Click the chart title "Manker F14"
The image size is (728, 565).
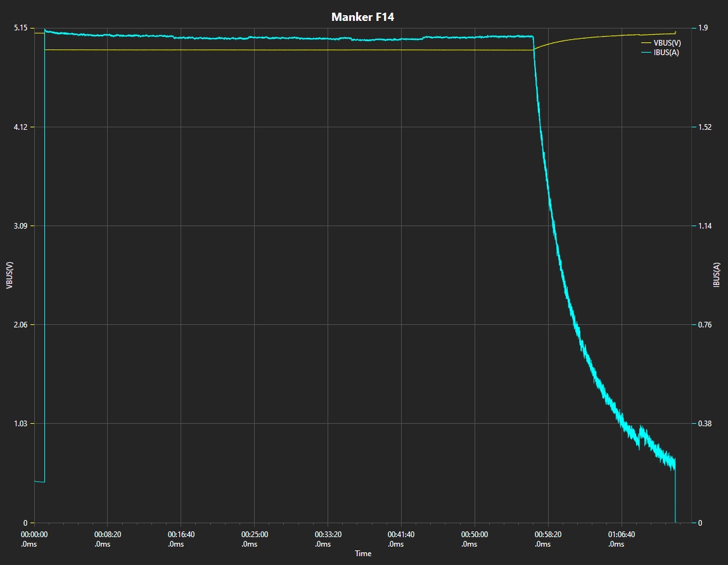click(x=362, y=17)
